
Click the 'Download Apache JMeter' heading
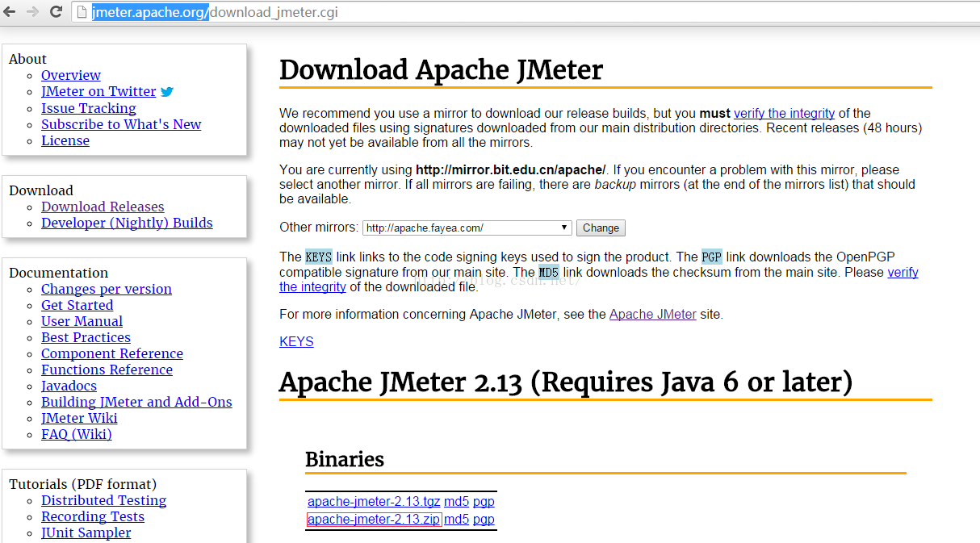coord(441,70)
